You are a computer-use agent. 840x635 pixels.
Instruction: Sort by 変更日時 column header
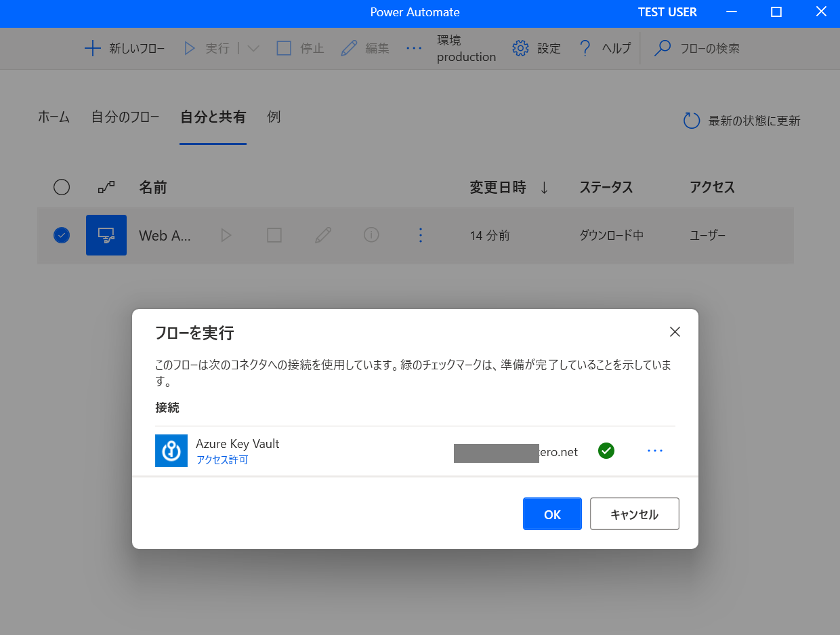[498, 187]
